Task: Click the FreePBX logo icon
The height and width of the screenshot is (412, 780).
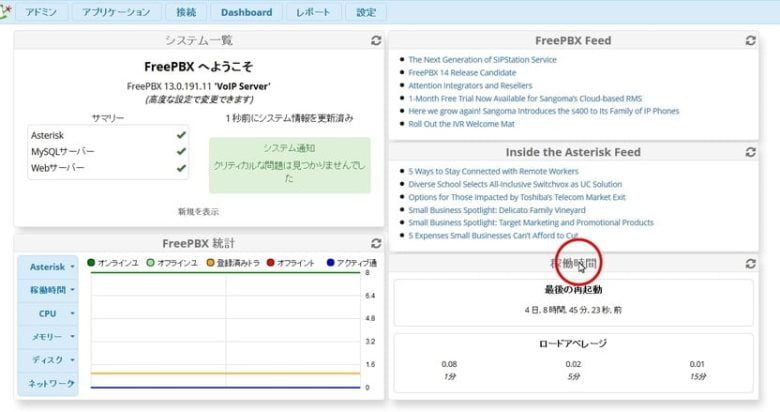Action: point(5,11)
